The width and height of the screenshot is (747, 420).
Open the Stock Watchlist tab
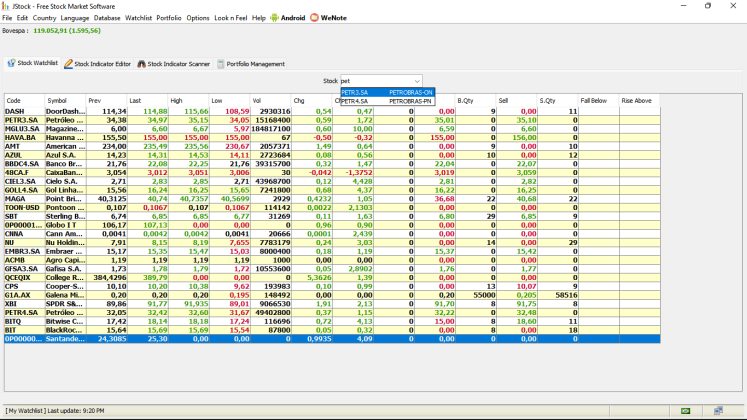[32, 63]
